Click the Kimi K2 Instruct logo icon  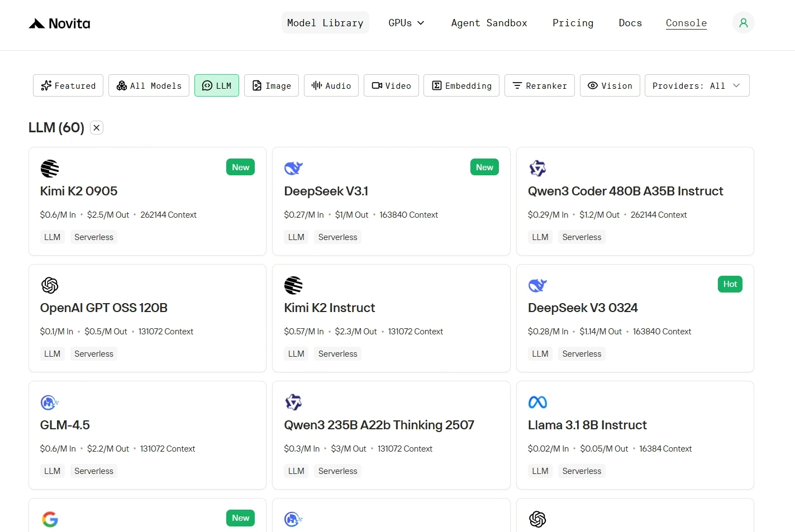pyautogui.click(x=293, y=285)
